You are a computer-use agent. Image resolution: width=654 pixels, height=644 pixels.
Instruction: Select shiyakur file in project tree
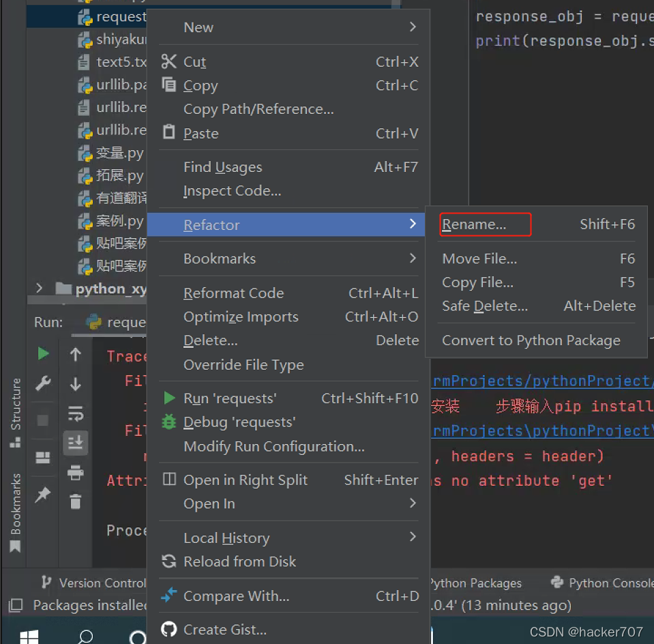113,40
